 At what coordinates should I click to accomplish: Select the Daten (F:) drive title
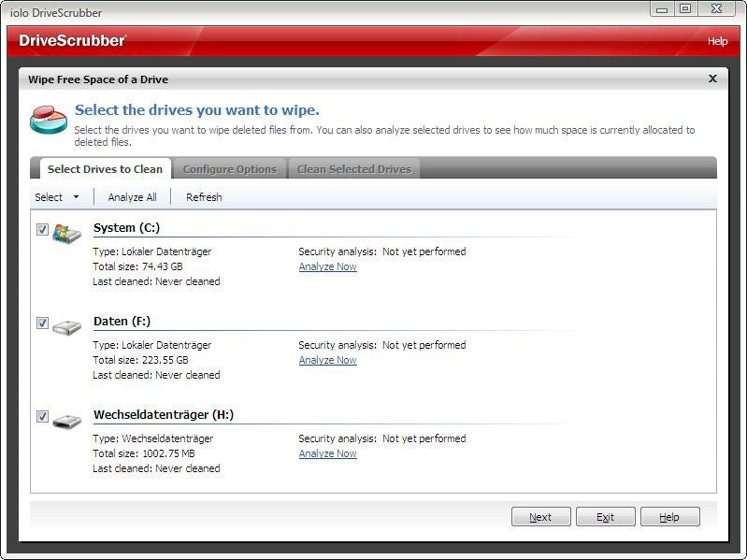(x=122, y=322)
